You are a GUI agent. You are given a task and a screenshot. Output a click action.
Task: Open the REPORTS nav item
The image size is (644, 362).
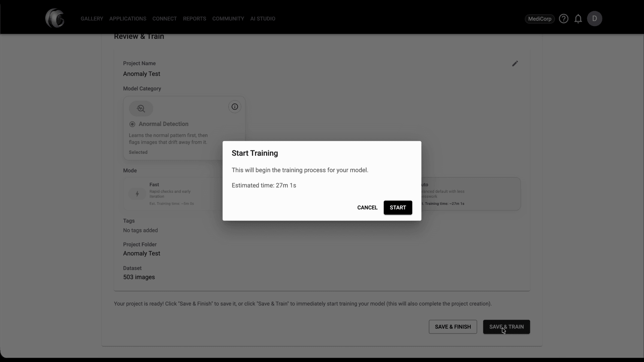(195, 18)
